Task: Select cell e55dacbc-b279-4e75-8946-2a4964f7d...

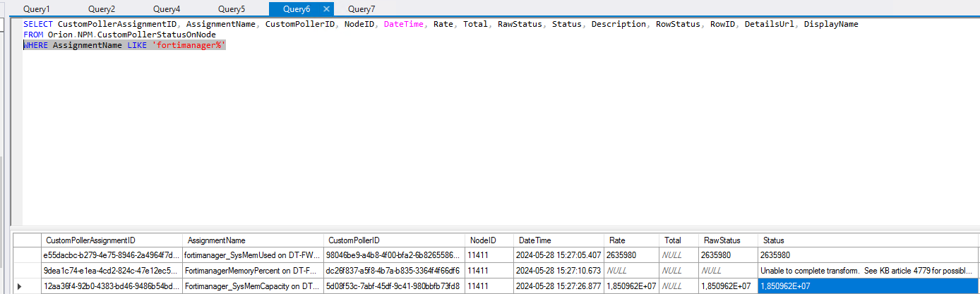Action: (x=112, y=255)
